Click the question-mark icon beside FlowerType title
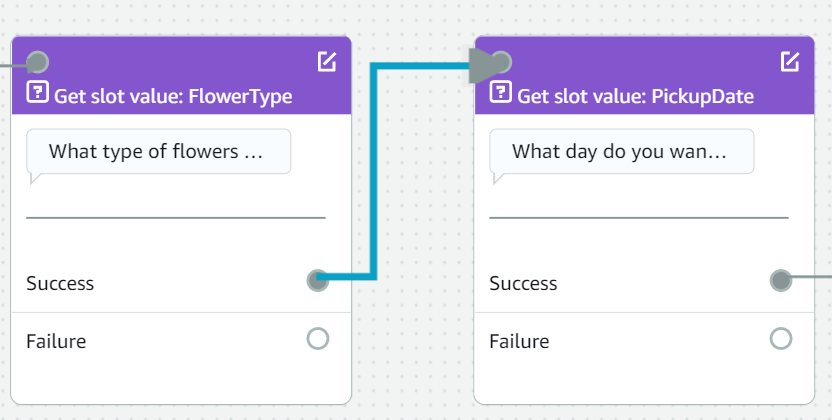This screenshot has width=832, height=420. [x=37, y=94]
